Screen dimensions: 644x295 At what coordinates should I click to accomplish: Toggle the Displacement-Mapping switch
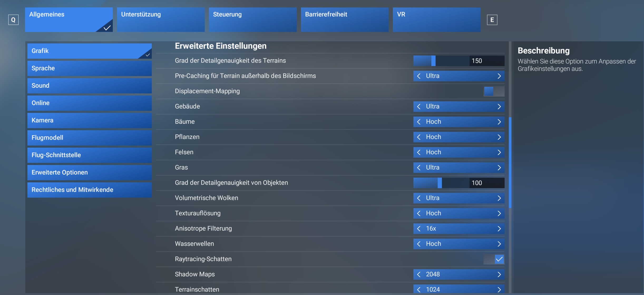[x=494, y=91]
